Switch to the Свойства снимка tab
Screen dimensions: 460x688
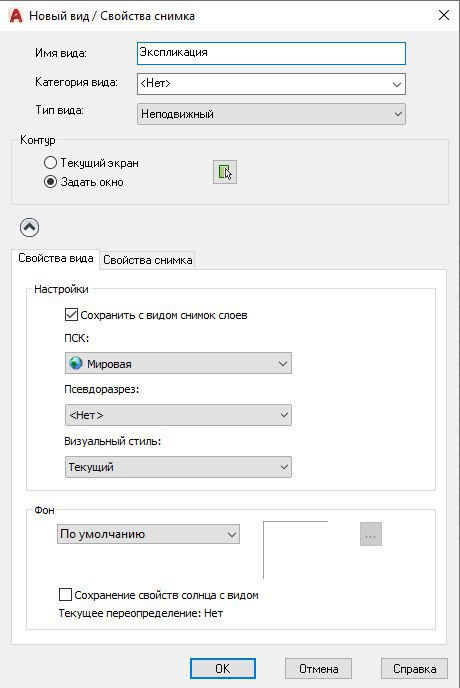tap(147, 260)
